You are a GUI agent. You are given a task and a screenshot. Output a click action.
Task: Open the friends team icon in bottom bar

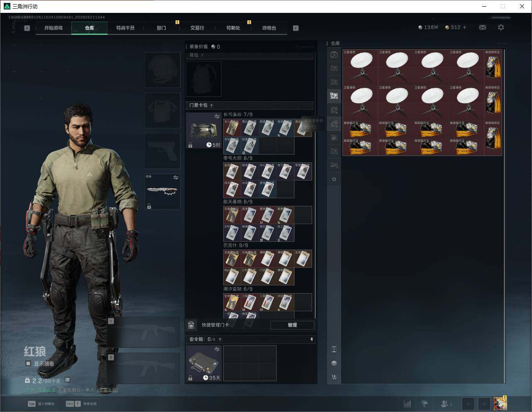coord(447,404)
